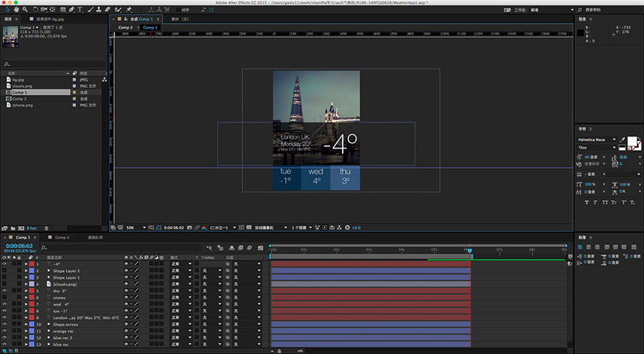Select the Selection arrow tool
Viewport: 644px width, 354px height.
click(8, 9)
